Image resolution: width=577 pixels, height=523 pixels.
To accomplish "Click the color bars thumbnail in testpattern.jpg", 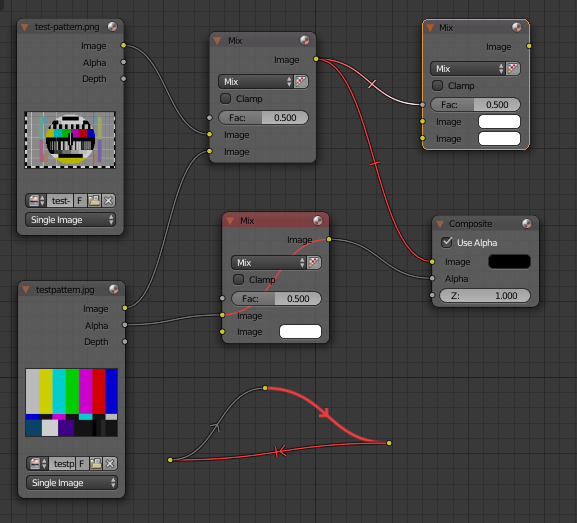I will point(71,402).
